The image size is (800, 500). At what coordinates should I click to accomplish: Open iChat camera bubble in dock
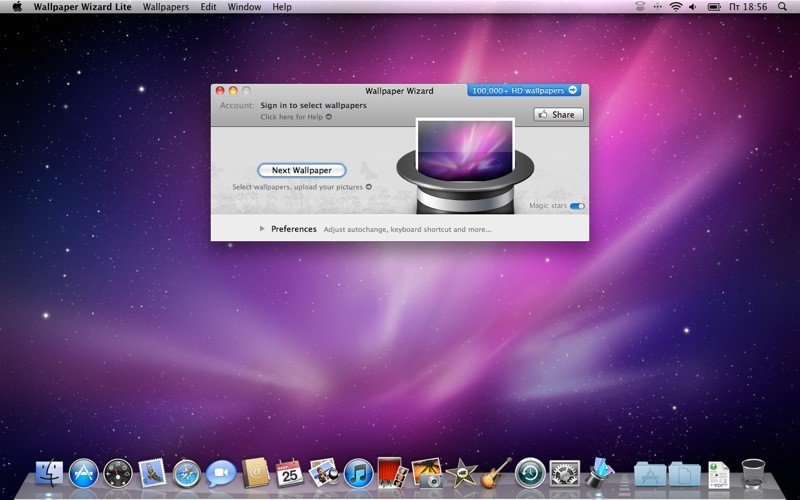221,473
